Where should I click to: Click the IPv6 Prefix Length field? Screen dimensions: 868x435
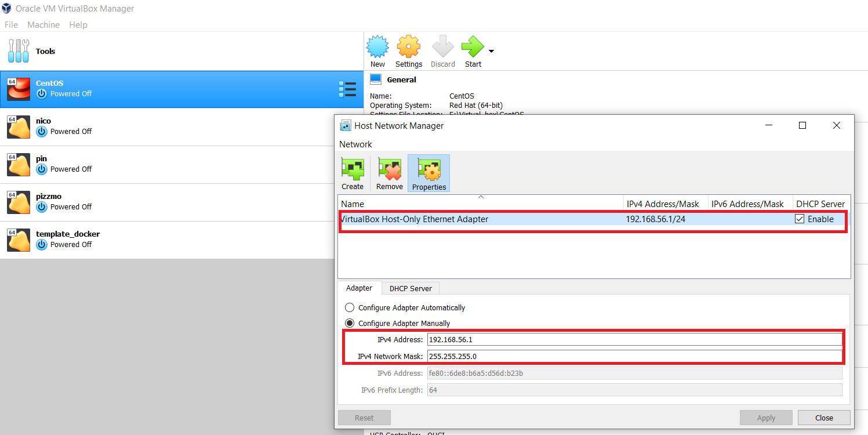634,390
